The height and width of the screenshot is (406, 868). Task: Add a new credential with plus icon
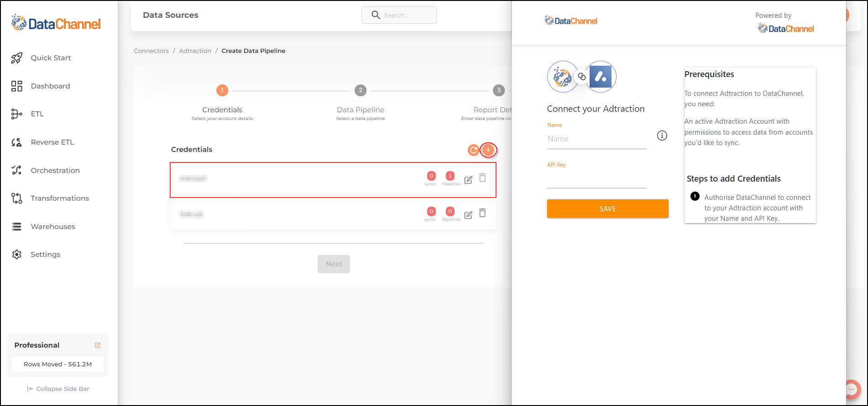click(488, 150)
